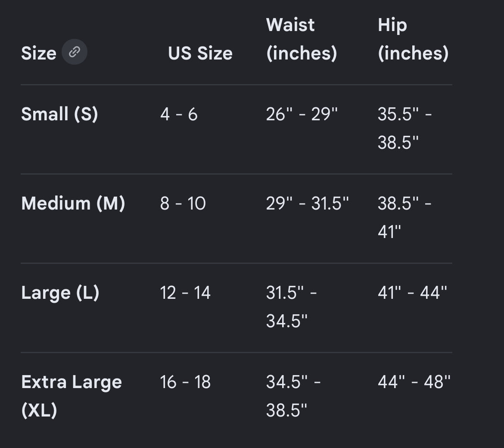Click the 35.5" - 38.5" hip cell
This screenshot has height=448, width=504.
click(404, 128)
